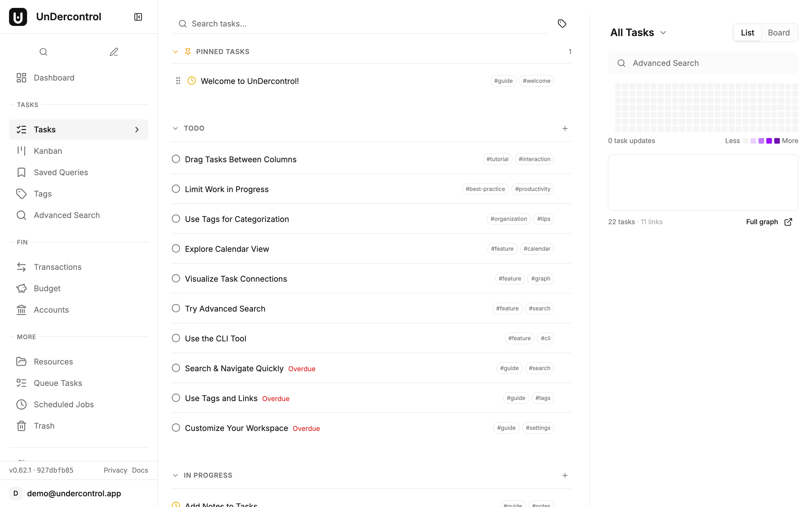Image resolution: width=812 pixels, height=507 pixels.
Task: Select the Tasks item in the sidebar
Action: click(45, 129)
